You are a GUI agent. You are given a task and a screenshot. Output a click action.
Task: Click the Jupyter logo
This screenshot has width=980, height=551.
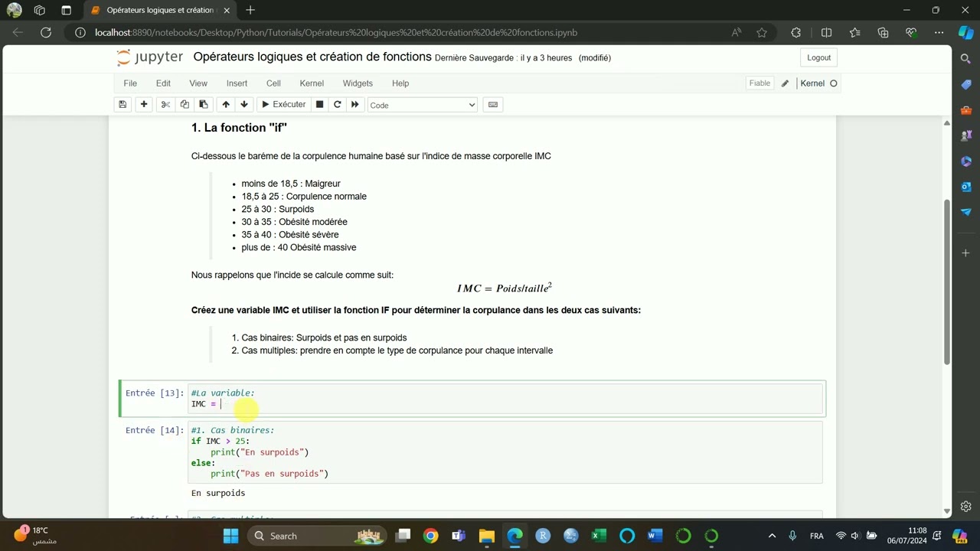click(150, 57)
